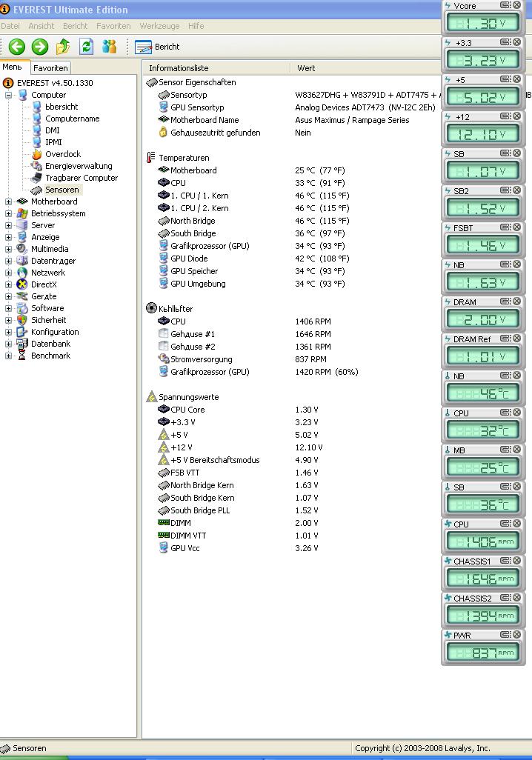Select the Sensoren tree item

61,190
